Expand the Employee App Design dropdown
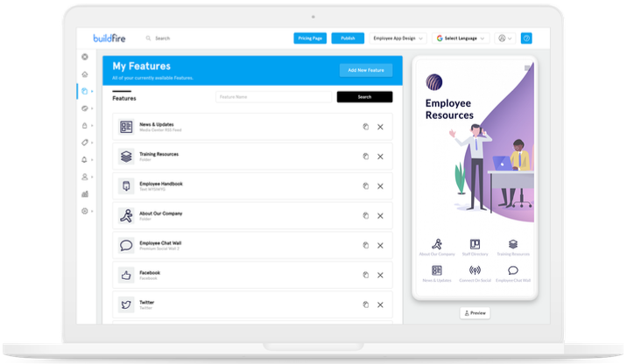 pyautogui.click(x=398, y=38)
